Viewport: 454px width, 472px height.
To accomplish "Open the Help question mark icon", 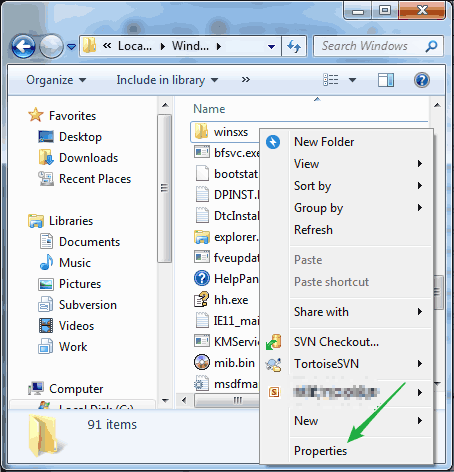I will tap(422, 80).
